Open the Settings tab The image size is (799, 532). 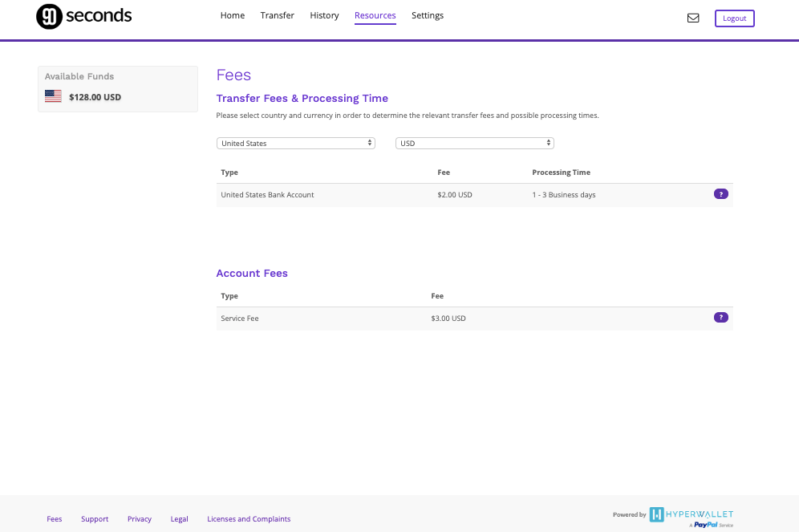point(428,15)
